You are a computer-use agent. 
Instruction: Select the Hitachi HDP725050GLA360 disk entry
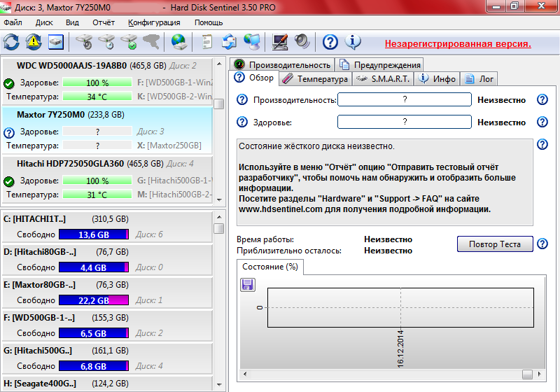click(x=107, y=180)
